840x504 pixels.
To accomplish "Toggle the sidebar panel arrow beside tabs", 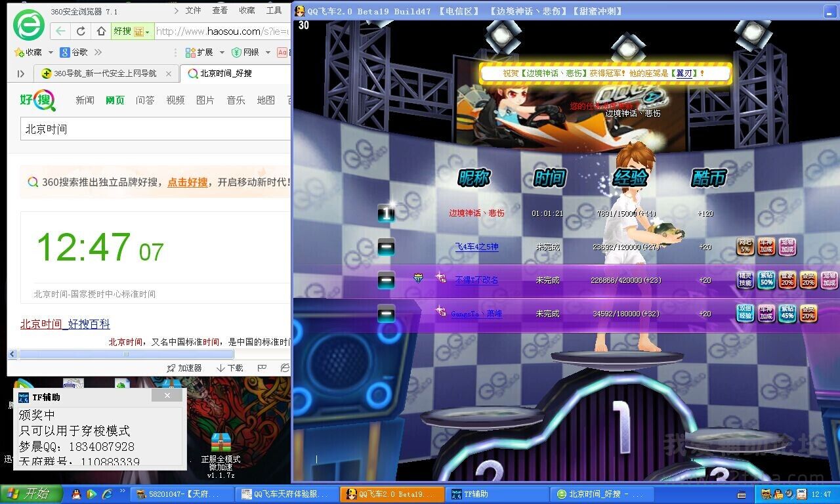I will [x=21, y=73].
